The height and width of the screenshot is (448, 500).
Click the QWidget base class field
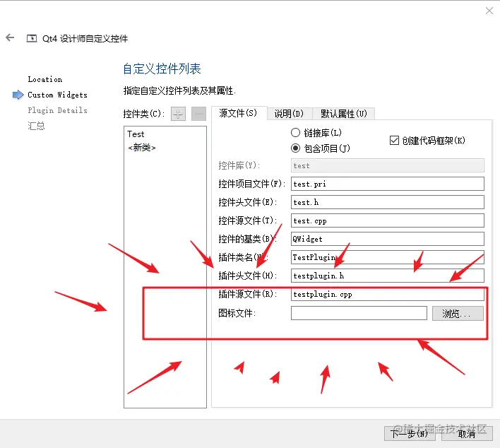coord(388,239)
